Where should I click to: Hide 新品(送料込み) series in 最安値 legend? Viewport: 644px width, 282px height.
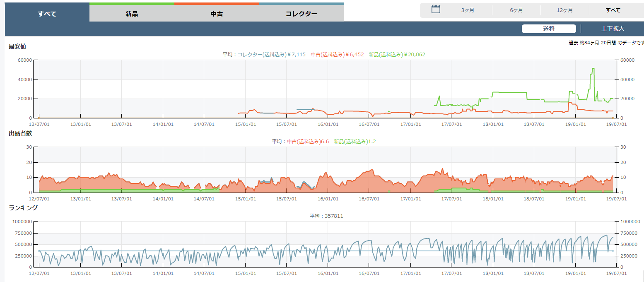[397, 55]
